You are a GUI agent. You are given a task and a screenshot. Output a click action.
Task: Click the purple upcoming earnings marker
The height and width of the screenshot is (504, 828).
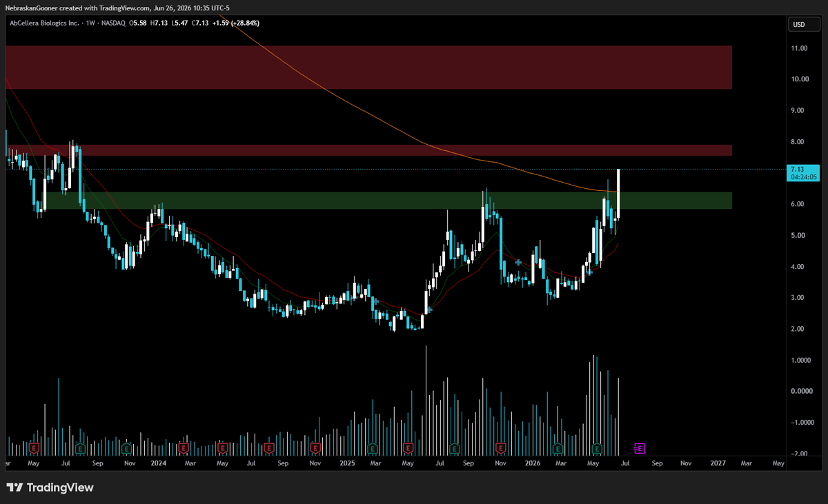point(639,448)
